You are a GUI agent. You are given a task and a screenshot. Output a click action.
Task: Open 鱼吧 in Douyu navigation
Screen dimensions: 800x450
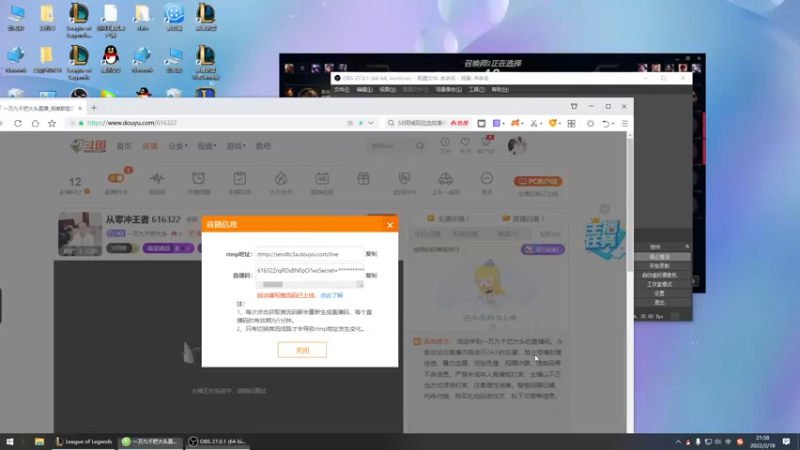coord(263,146)
